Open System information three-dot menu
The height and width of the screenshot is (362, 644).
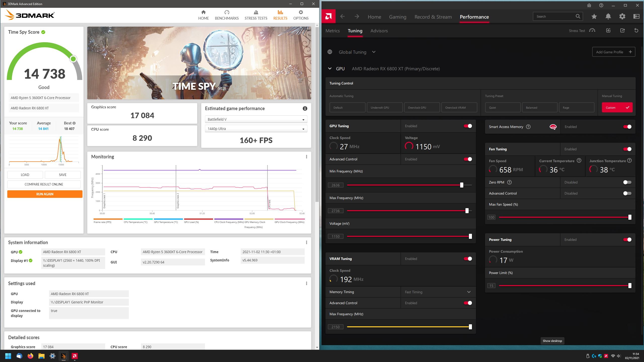coord(306,242)
